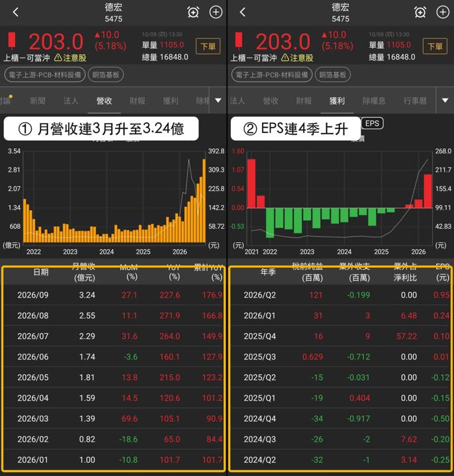Open 除權息 tab on right screen

point(374,100)
